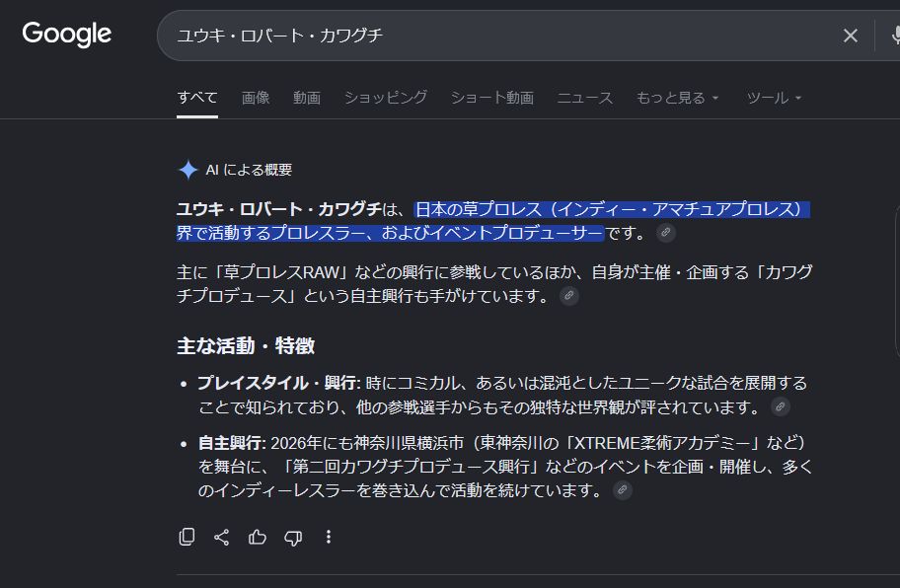Viewport: 900px width, 588px height.
Task: Click the thumbs down feedback icon
Action: [x=293, y=538]
